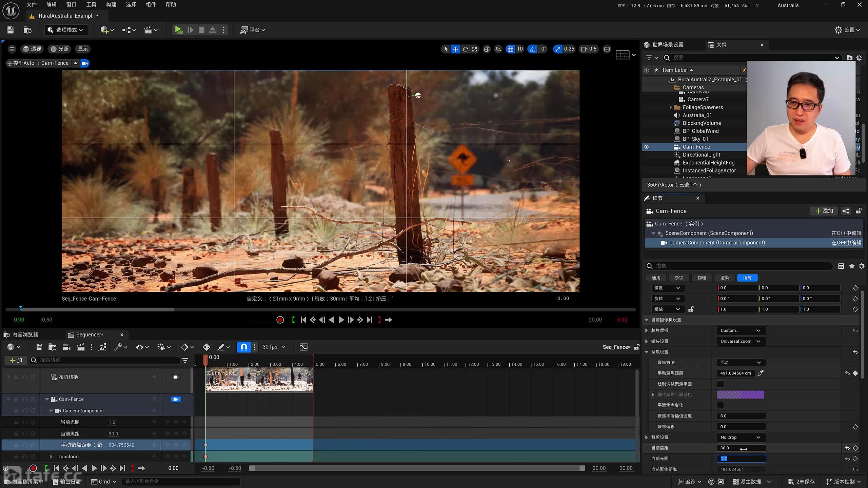Eject from the Cam-Fence pilot camera
The image size is (868, 488).
click(x=76, y=63)
